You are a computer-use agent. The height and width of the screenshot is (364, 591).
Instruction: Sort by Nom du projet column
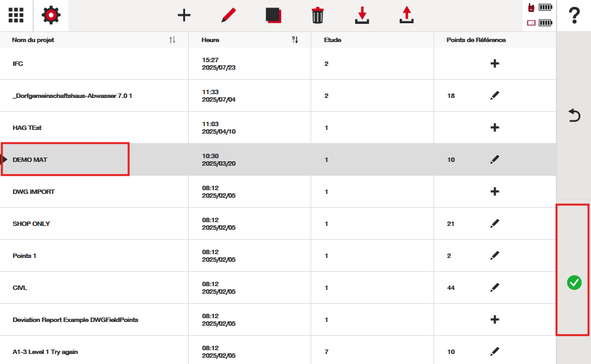pyautogui.click(x=173, y=40)
